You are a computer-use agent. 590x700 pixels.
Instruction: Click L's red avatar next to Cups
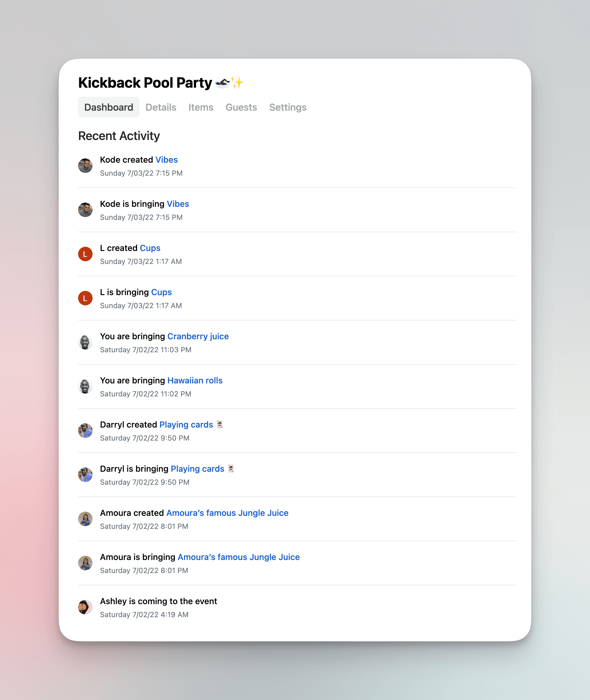[x=85, y=254]
